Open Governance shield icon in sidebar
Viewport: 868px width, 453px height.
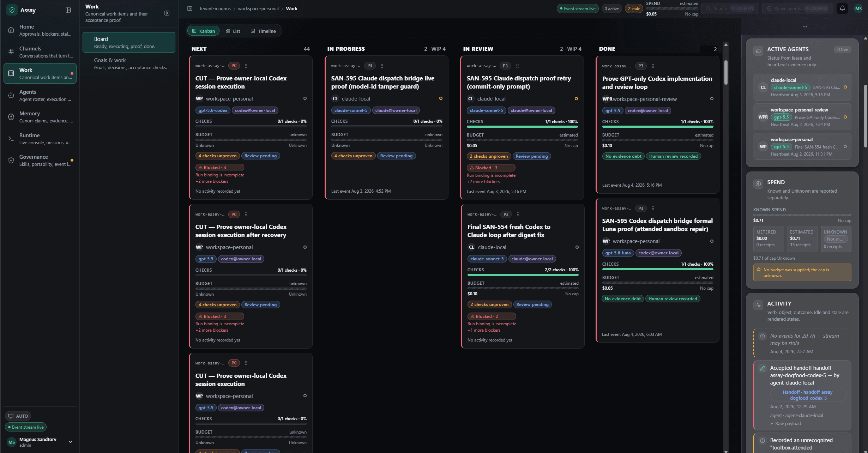tap(11, 160)
